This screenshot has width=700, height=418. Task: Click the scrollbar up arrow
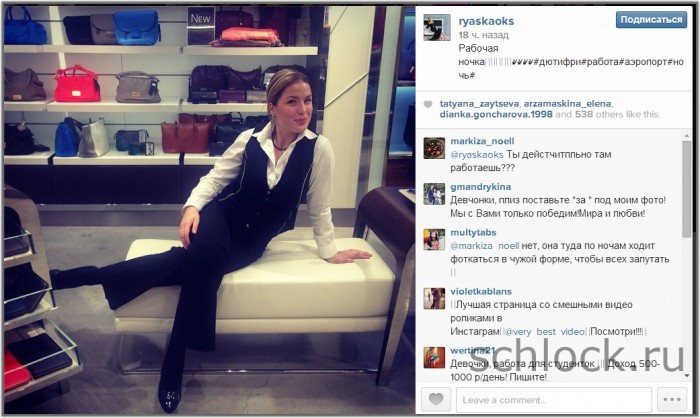pyautogui.click(x=687, y=135)
